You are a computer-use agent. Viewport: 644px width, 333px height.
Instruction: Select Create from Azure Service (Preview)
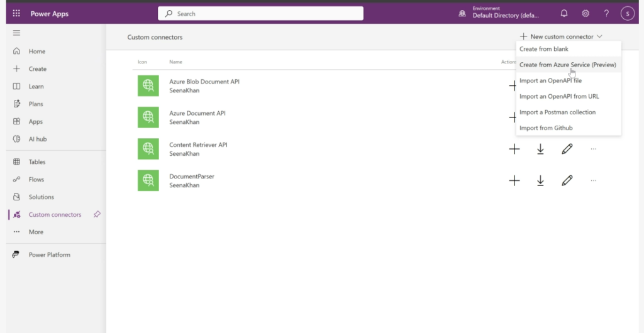click(569, 65)
